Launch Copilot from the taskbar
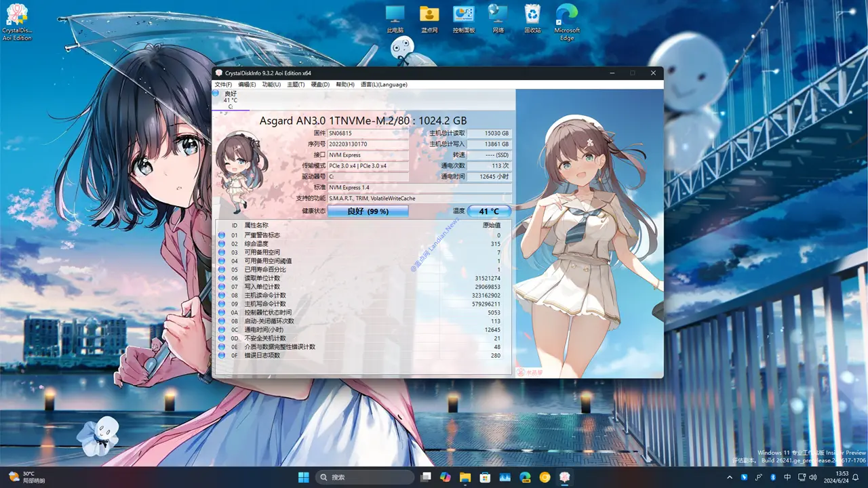 pyautogui.click(x=446, y=477)
